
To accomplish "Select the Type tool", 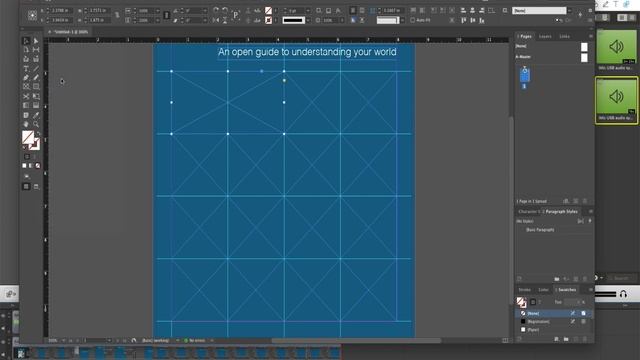I will click(x=26, y=69).
